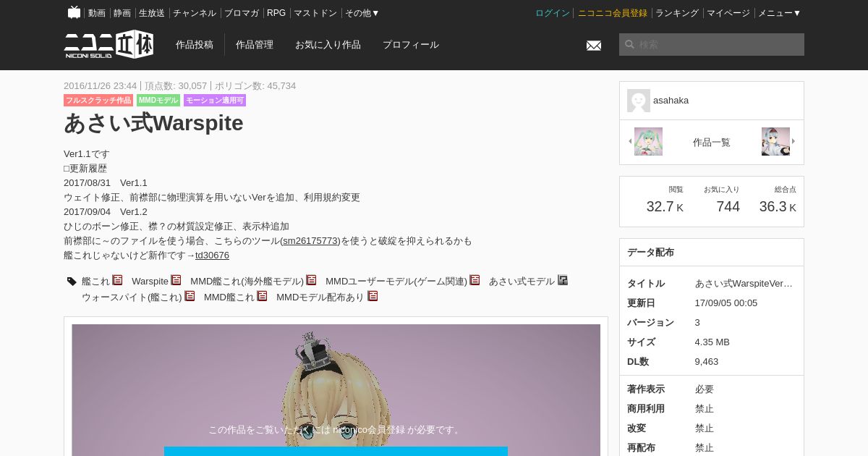Select お気に入り作品 tab
The width and height of the screenshot is (868, 456).
coord(328,44)
